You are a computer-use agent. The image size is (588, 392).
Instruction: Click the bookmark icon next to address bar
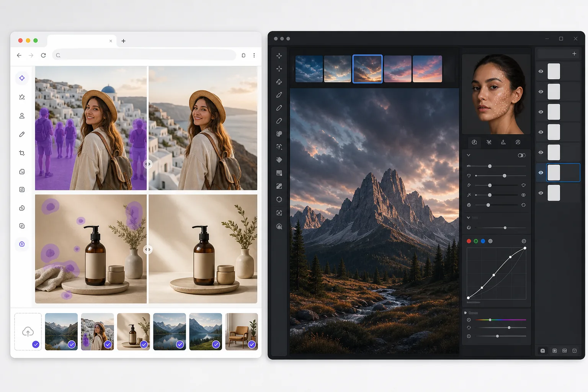point(243,55)
